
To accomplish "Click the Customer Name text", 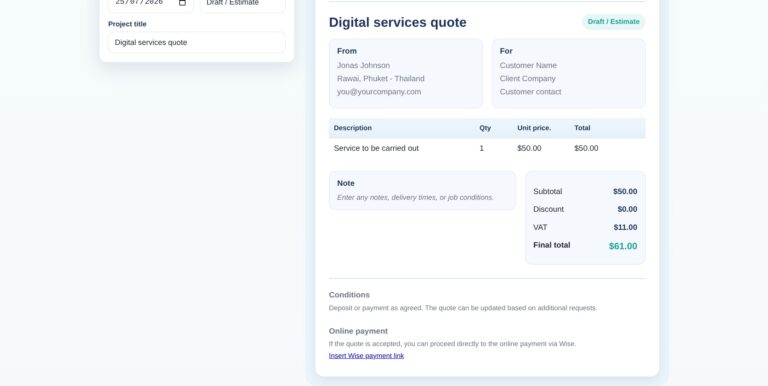I will point(528,65).
